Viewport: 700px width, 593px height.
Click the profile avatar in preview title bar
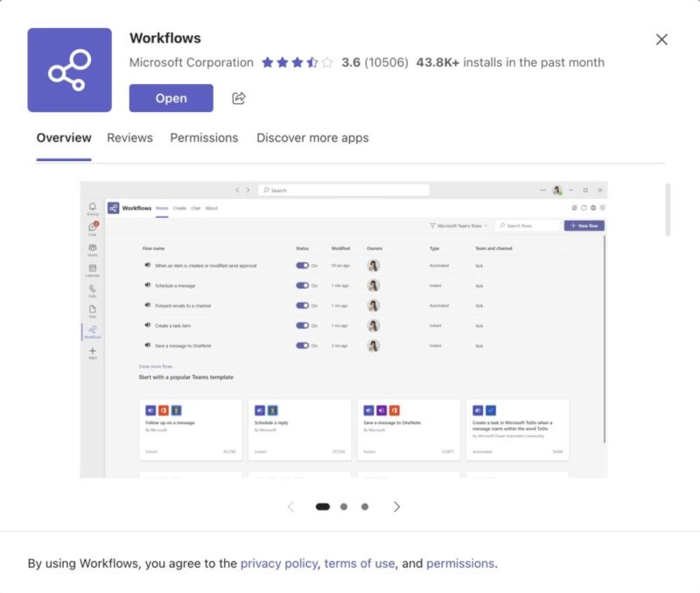(557, 190)
